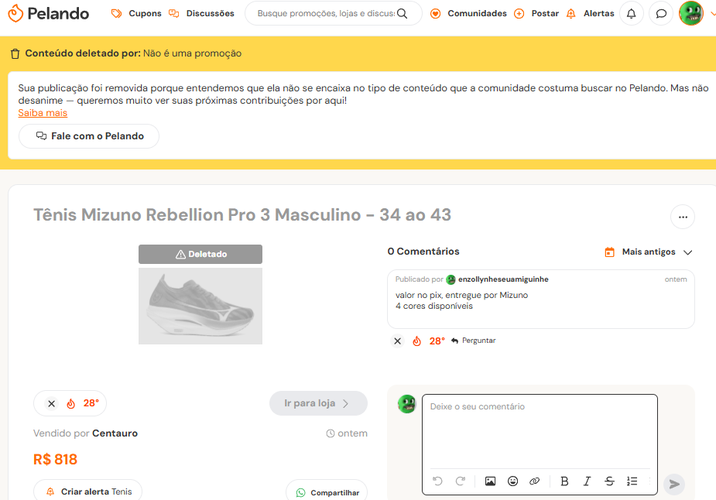This screenshot has width=716, height=500.
Task: Expand the Mais antigos sort dropdown
Action: [648, 252]
